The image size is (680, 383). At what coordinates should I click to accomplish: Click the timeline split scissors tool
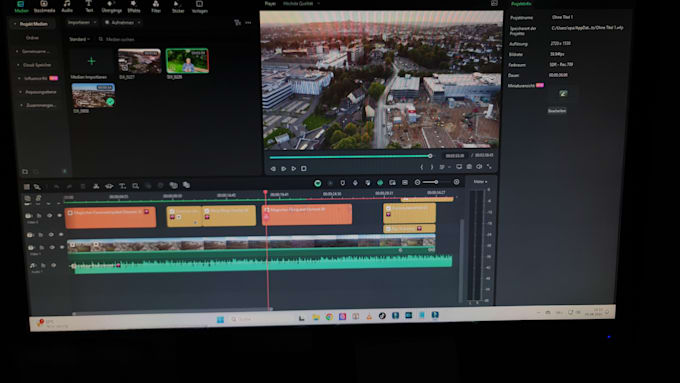[96, 186]
